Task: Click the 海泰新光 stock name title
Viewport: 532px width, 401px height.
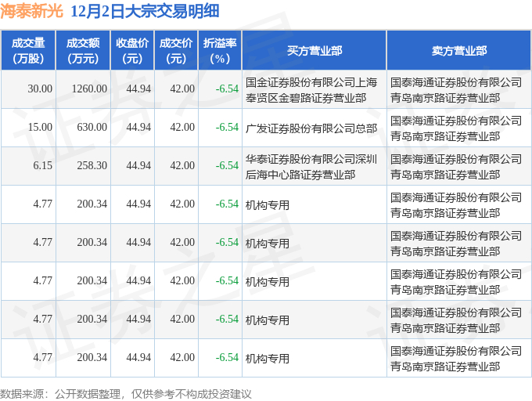Action: 31,11
